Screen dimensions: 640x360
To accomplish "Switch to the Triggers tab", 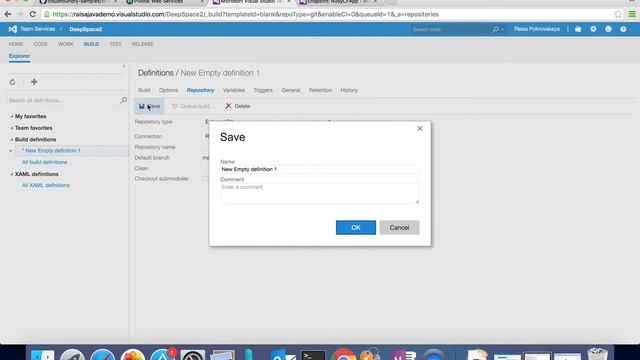I will pyautogui.click(x=263, y=90).
